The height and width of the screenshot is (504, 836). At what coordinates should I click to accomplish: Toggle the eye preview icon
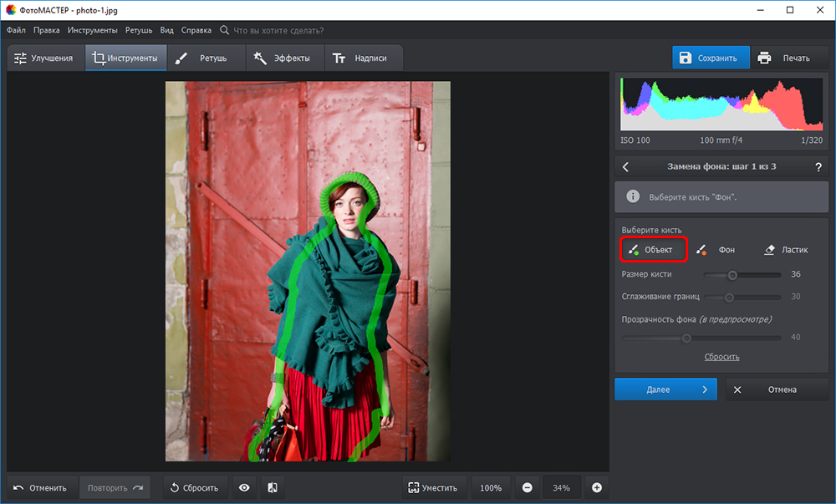244,488
